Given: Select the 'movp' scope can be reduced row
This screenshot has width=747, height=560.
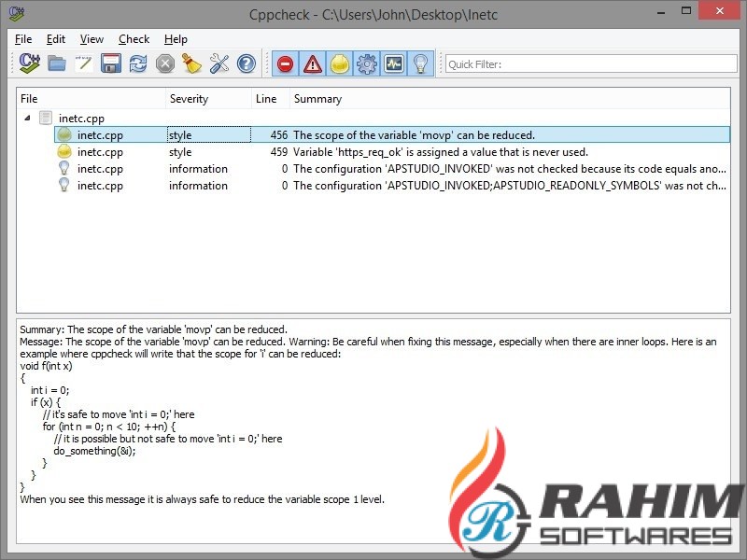Looking at the screenshot, I should click(392, 134).
